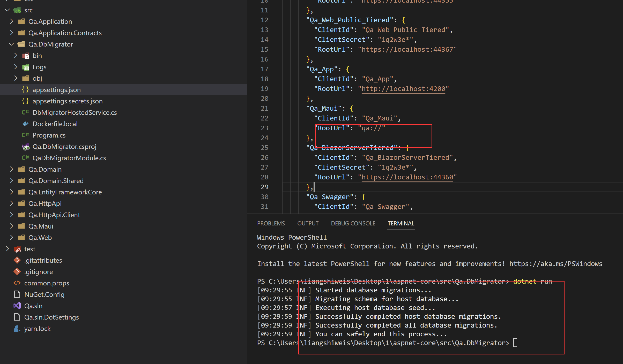This screenshot has height=364, width=623.
Task: Show the OUTPUT panel tab
Action: coord(308,223)
